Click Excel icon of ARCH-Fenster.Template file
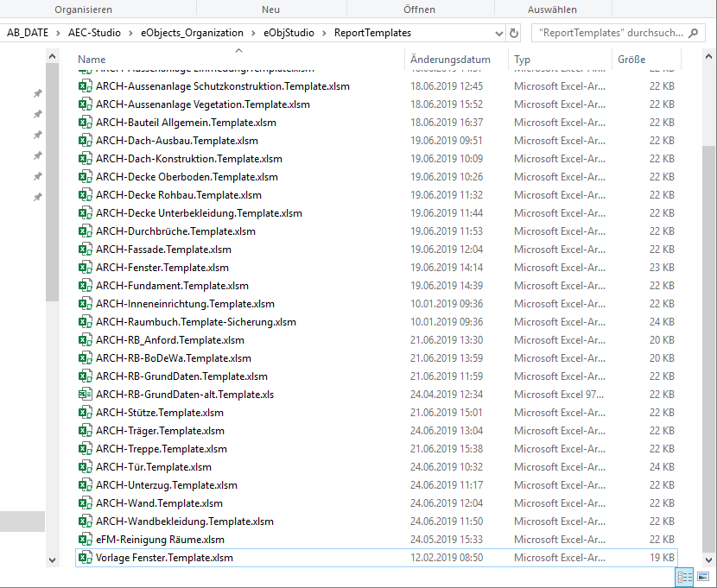 click(85, 268)
